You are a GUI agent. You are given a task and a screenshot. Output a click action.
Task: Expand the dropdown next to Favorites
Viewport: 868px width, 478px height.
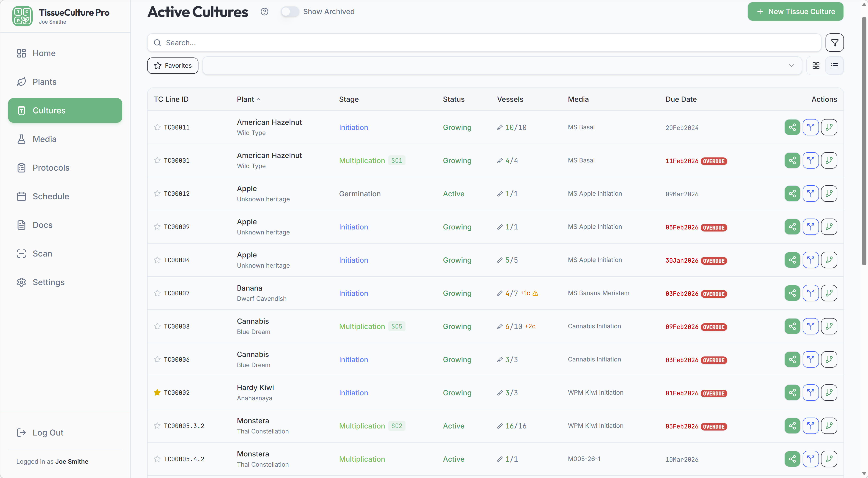point(791,65)
